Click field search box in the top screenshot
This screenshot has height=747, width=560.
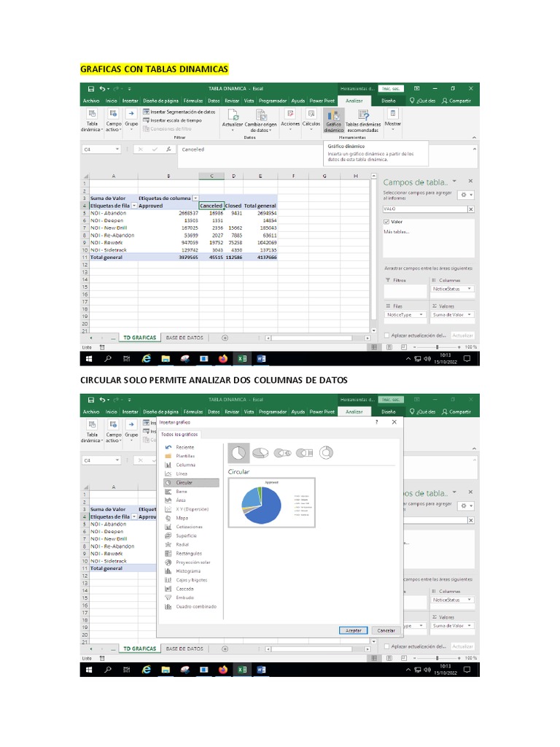[x=425, y=209]
